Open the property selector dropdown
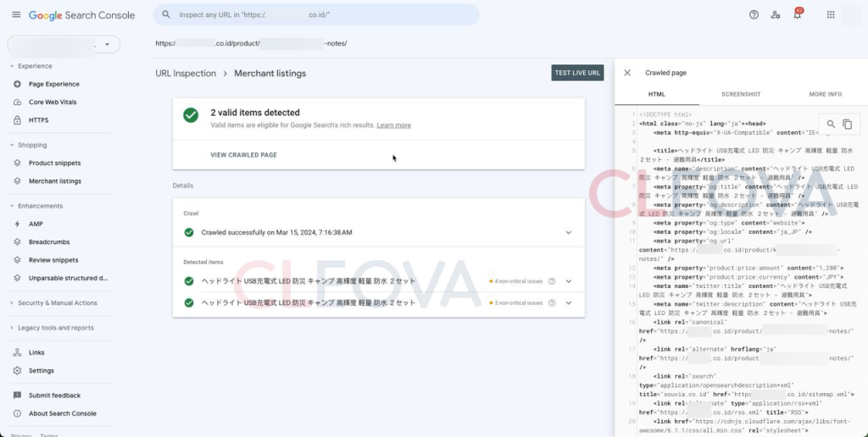The height and width of the screenshot is (437, 868). (x=64, y=44)
